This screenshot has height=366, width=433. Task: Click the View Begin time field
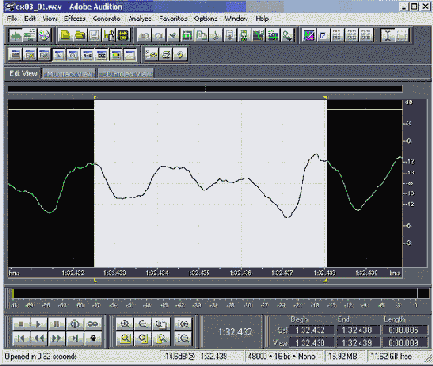(311, 343)
